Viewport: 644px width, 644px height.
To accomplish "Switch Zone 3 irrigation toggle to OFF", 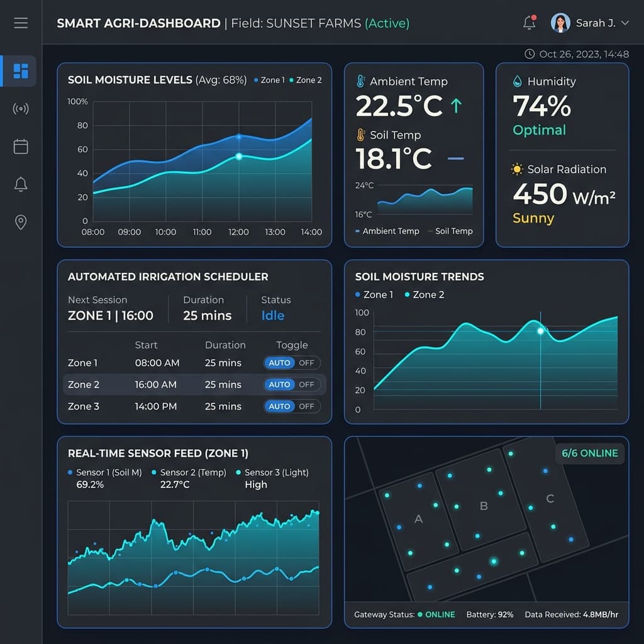I will pos(306,406).
